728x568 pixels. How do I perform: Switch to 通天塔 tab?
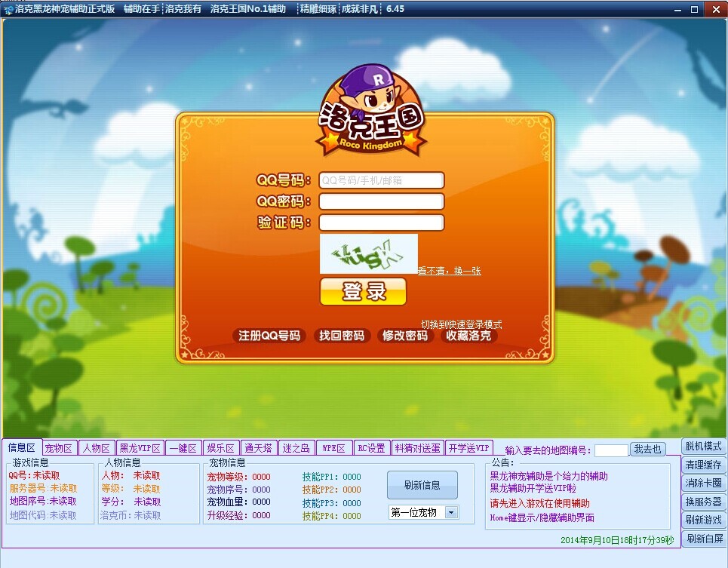tap(259, 448)
